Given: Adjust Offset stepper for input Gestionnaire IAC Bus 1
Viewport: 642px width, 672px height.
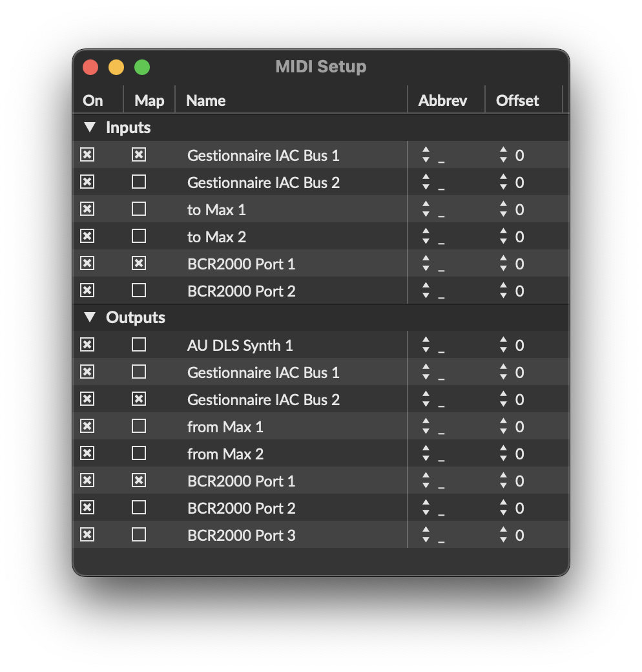Looking at the screenshot, I should pyautogui.click(x=503, y=154).
